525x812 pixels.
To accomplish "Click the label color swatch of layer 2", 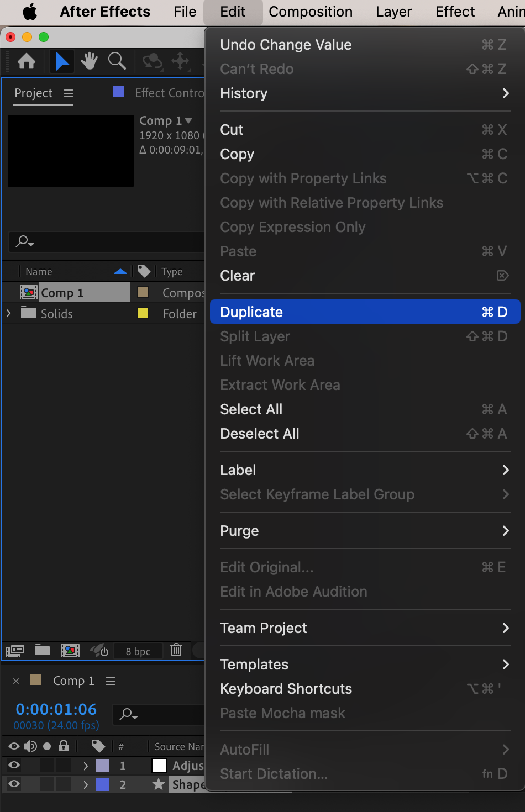I will pyautogui.click(x=103, y=784).
